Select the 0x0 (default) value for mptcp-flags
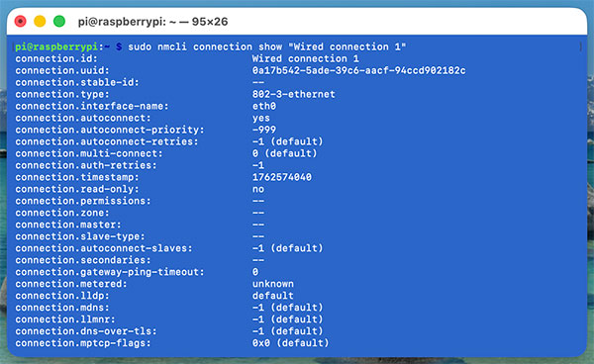The image size is (594, 364). click(x=290, y=343)
